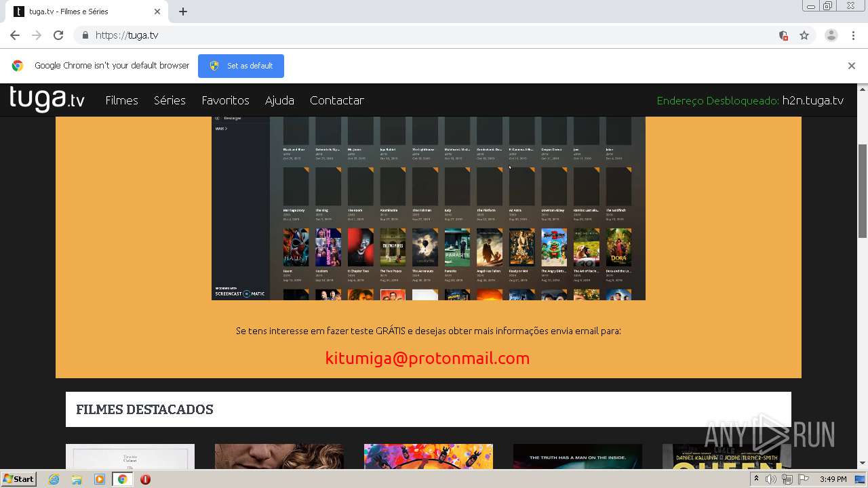The image size is (868, 488).
Task: Click the volume speaker tray icon
Action: tap(771, 479)
